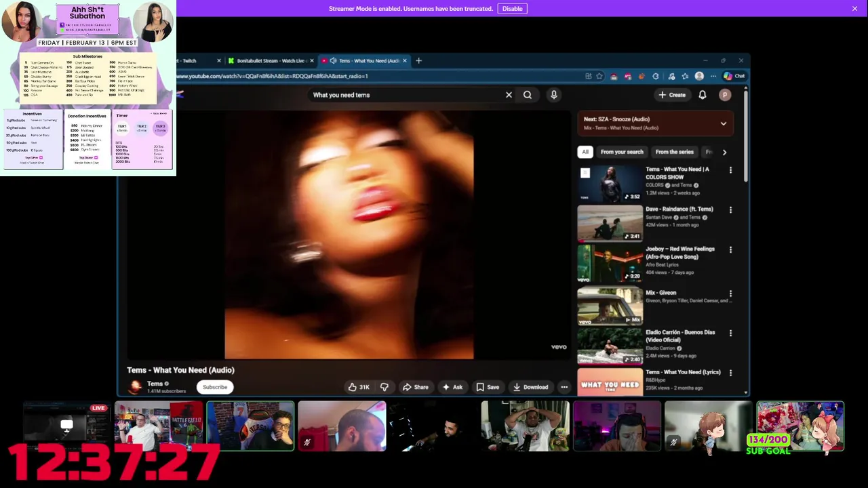Open the YouTube account avatar menu

[x=725, y=95]
